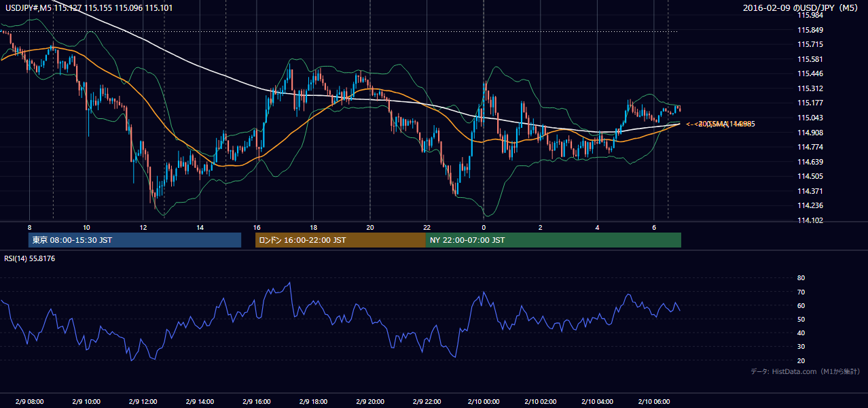Image resolution: width=868 pixels, height=408 pixels.
Task: Click bottom date label 2/9 16:00
Action: [256, 402]
